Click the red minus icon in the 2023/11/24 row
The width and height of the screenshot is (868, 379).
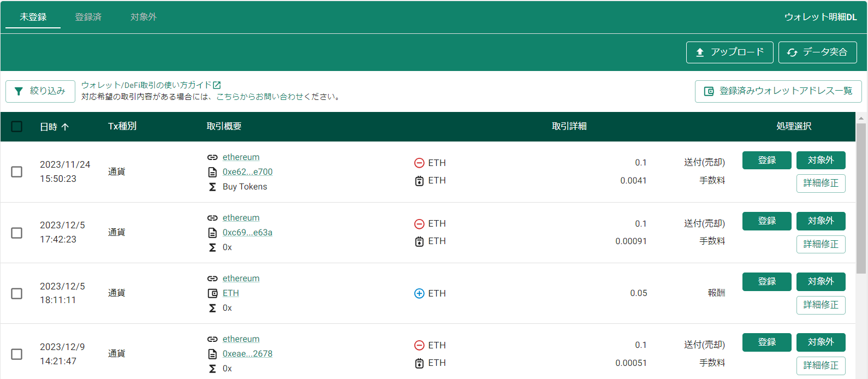pyautogui.click(x=419, y=163)
